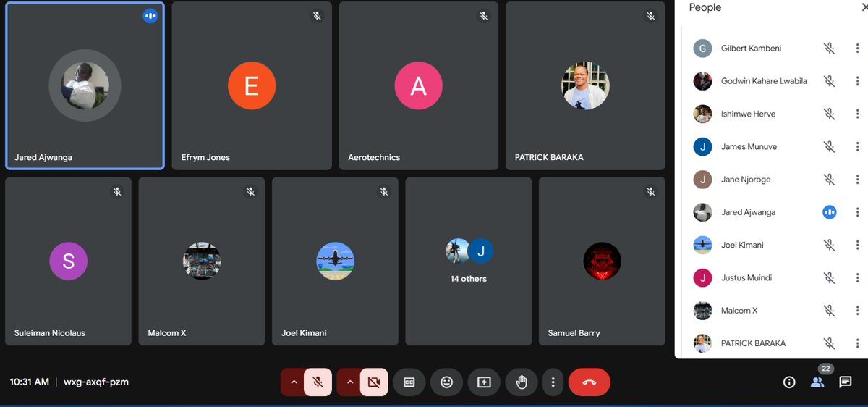The width and height of the screenshot is (868, 407).
Task: Open more actions for Jane Njoroge
Action: (x=857, y=180)
